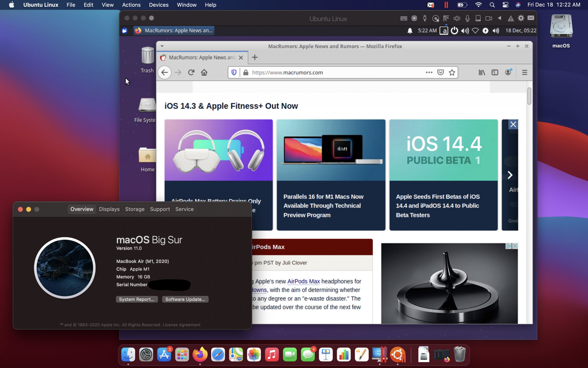
Task: Click Firefox's Pocket save icon
Action: click(x=440, y=72)
